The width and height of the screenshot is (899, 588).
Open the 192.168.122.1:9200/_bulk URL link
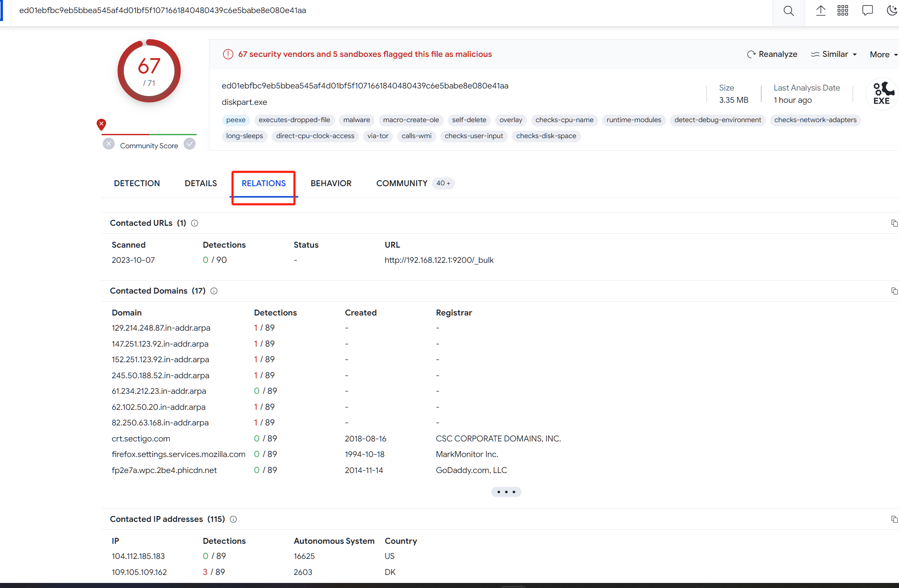tap(439, 260)
